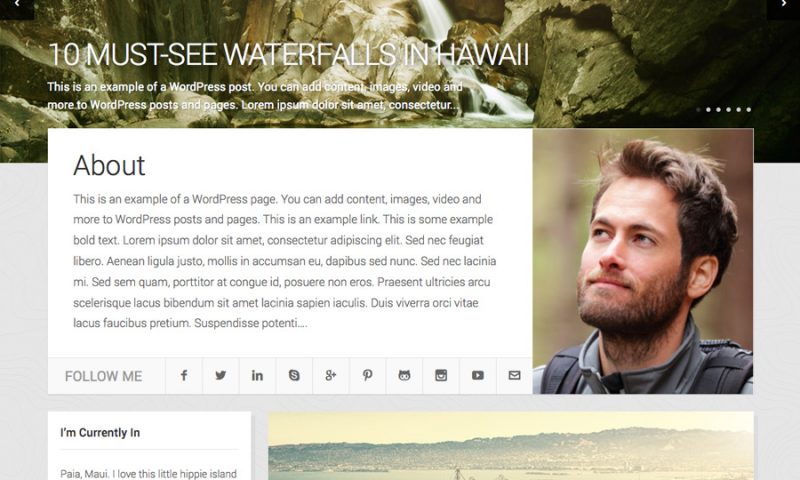Screen dimensions: 800x480
Task: Click the bearded man profile photo
Action: pyautogui.click(x=643, y=261)
